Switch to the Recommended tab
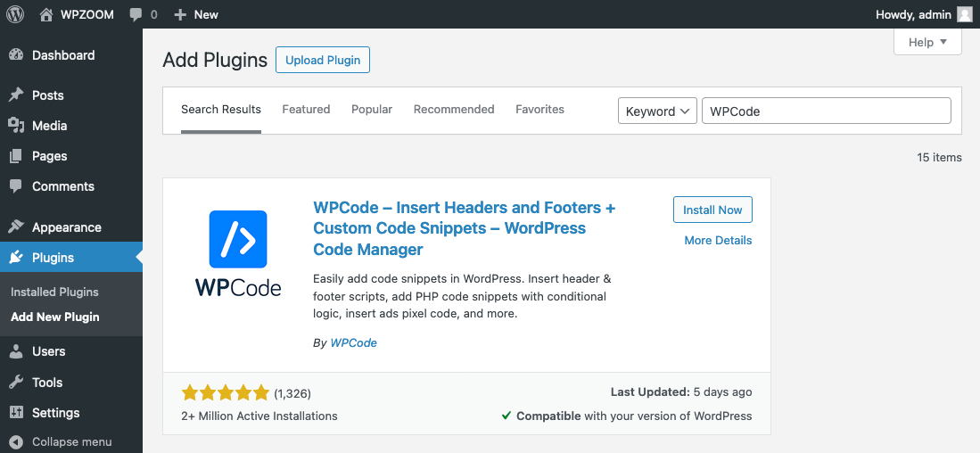The height and width of the screenshot is (453, 980). point(454,110)
